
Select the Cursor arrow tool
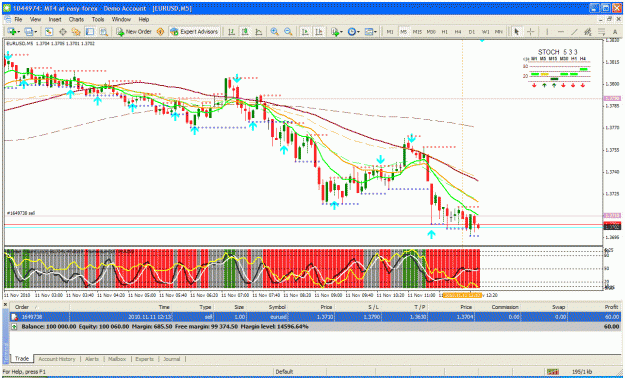[517, 32]
